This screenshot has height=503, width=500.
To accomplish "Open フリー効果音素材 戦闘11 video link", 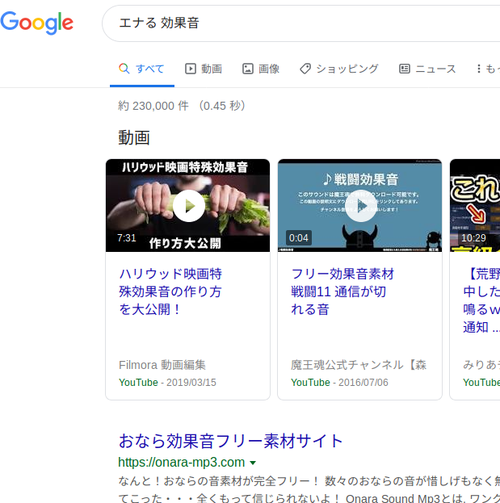I will point(342,292).
